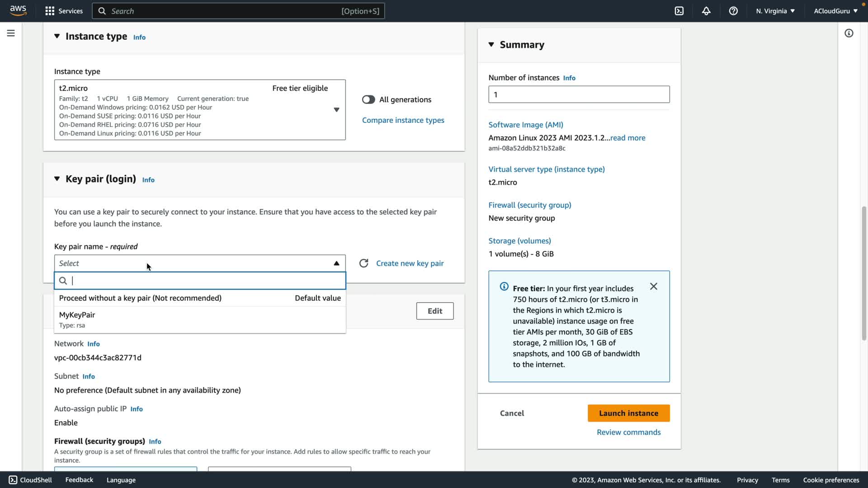Go to the AWS logo home
This screenshot has height=488, width=868.
18,10
